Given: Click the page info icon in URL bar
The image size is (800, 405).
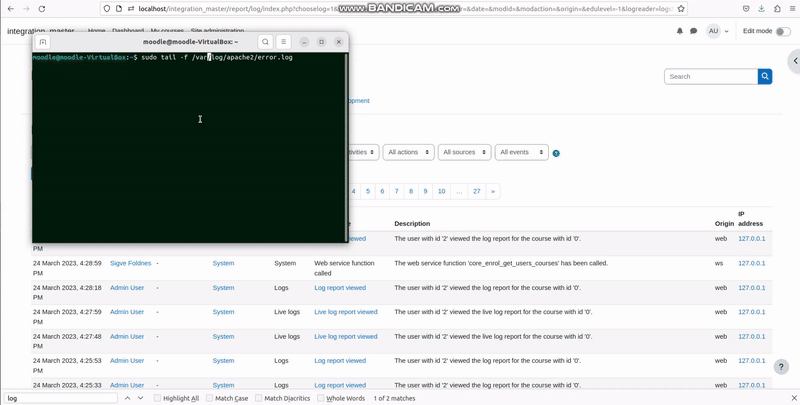Looking at the screenshot, I should tap(119, 9).
